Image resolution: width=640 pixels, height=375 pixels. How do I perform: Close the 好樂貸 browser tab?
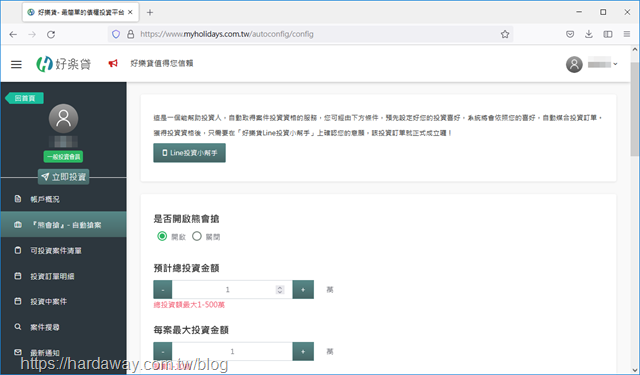pos(130,12)
